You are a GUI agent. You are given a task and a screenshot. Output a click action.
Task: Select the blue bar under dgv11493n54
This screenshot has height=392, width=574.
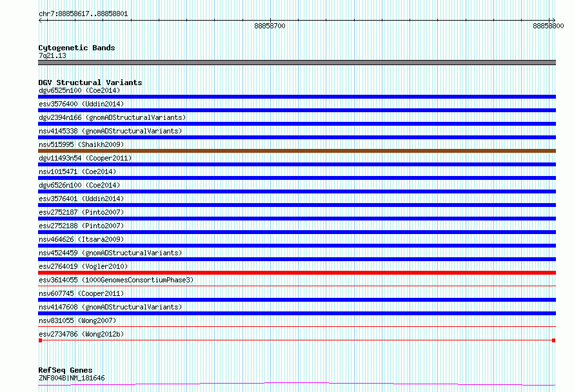coord(297,164)
